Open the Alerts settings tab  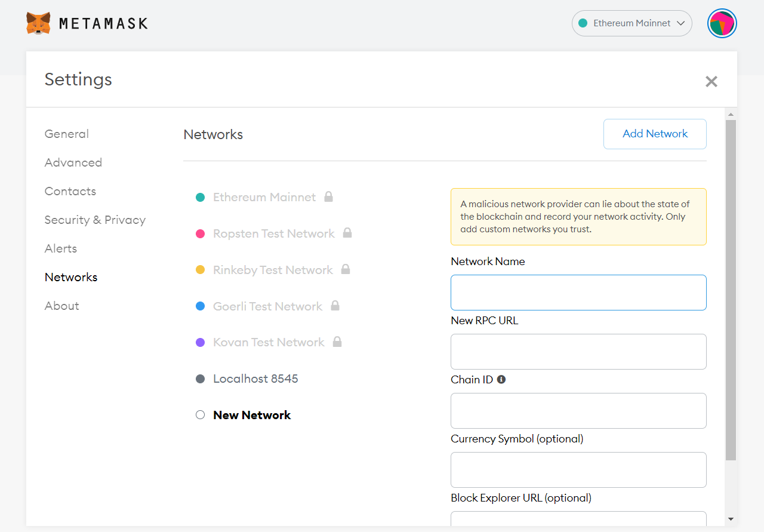(60, 248)
